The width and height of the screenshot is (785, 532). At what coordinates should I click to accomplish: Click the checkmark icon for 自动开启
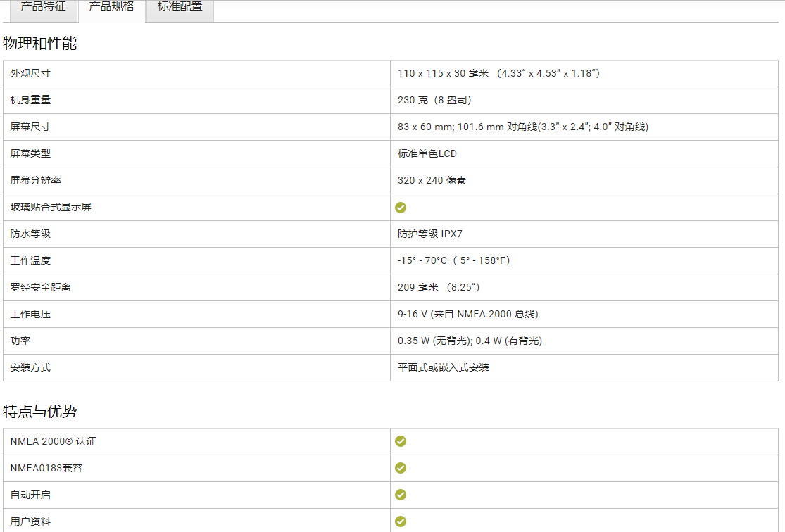pyautogui.click(x=401, y=495)
